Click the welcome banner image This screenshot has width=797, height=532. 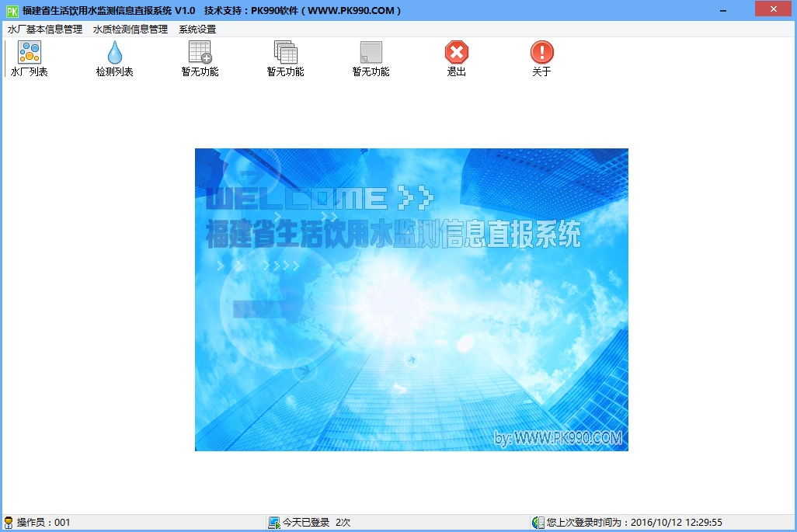tap(412, 300)
